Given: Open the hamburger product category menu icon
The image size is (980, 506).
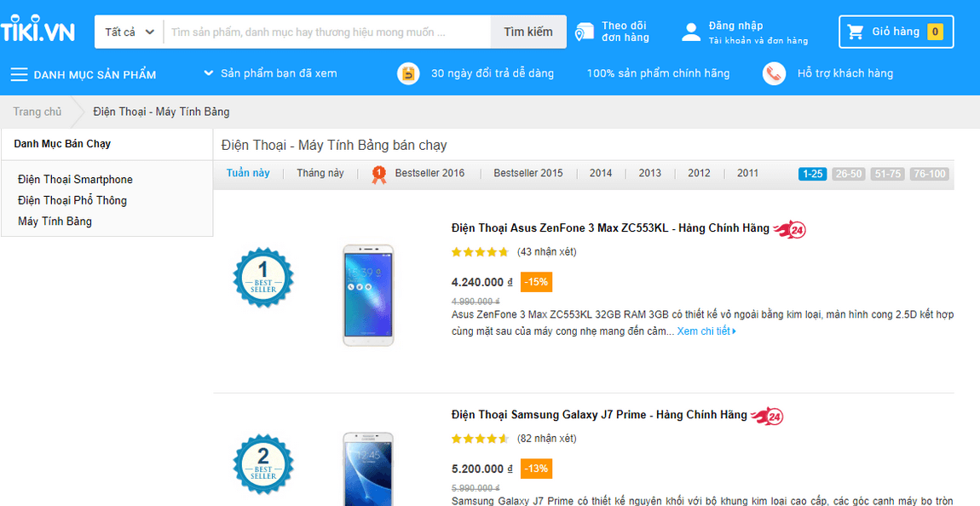Looking at the screenshot, I should (x=19, y=74).
